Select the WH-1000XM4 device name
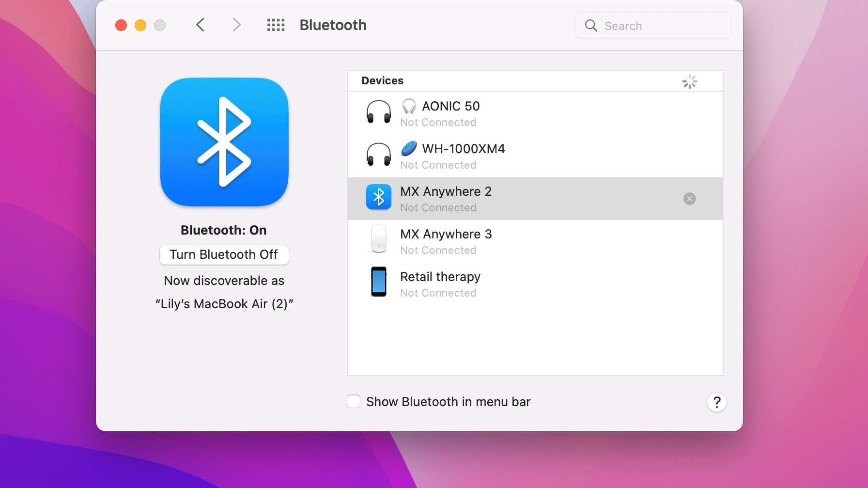This screenshot has width=868, height=488. [464, 149]
